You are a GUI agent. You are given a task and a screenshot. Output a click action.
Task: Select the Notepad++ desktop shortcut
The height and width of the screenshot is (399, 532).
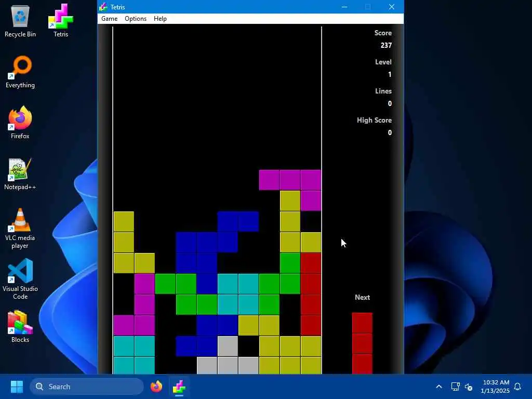(20, 174)
